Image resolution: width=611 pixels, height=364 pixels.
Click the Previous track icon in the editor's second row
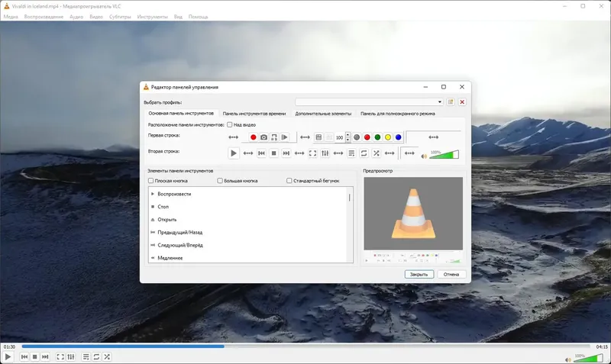pyautogui.click(x=261, y=153)
